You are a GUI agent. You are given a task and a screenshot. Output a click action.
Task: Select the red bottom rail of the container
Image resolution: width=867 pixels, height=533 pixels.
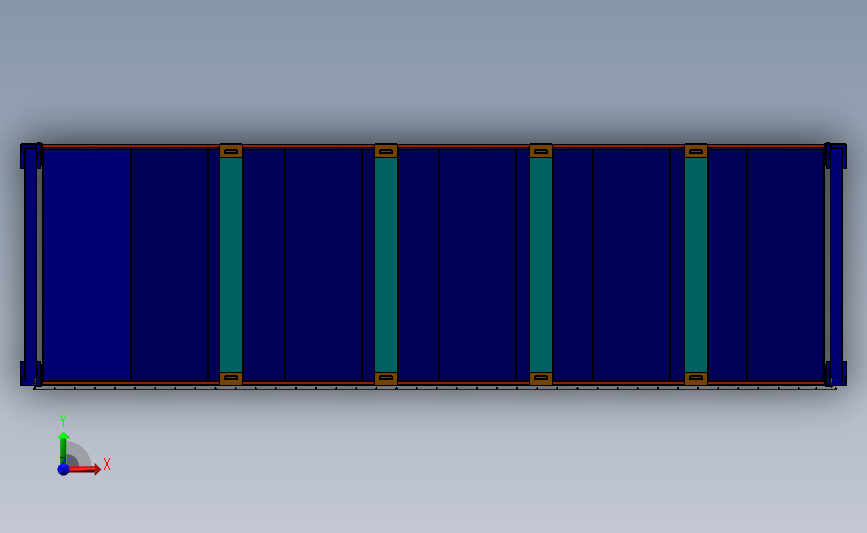[x=434, y=383]
